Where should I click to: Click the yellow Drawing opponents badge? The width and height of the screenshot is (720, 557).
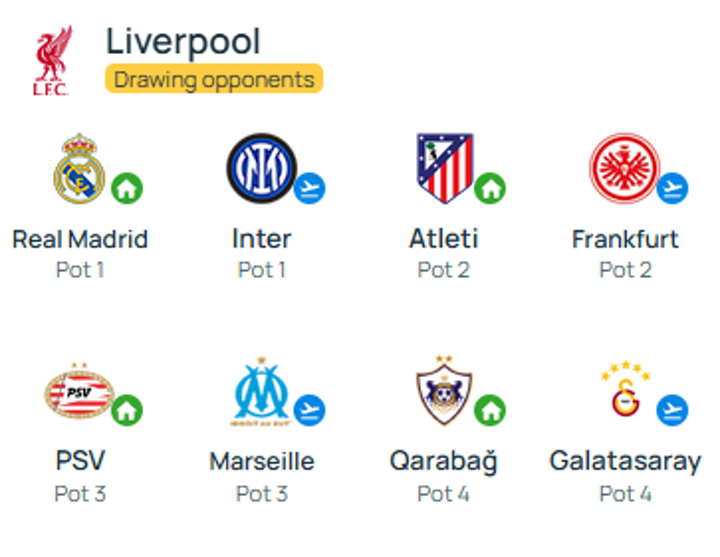click(x=214, y=79)
